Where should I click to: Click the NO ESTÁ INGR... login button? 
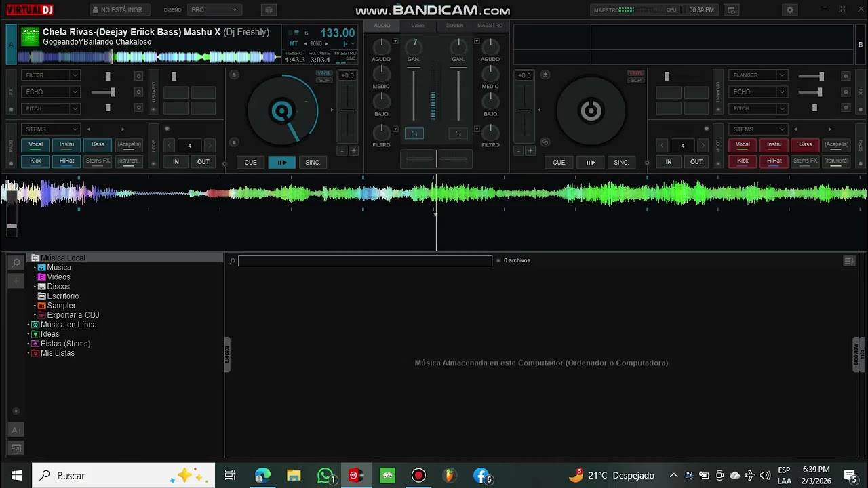coord(120,10)
